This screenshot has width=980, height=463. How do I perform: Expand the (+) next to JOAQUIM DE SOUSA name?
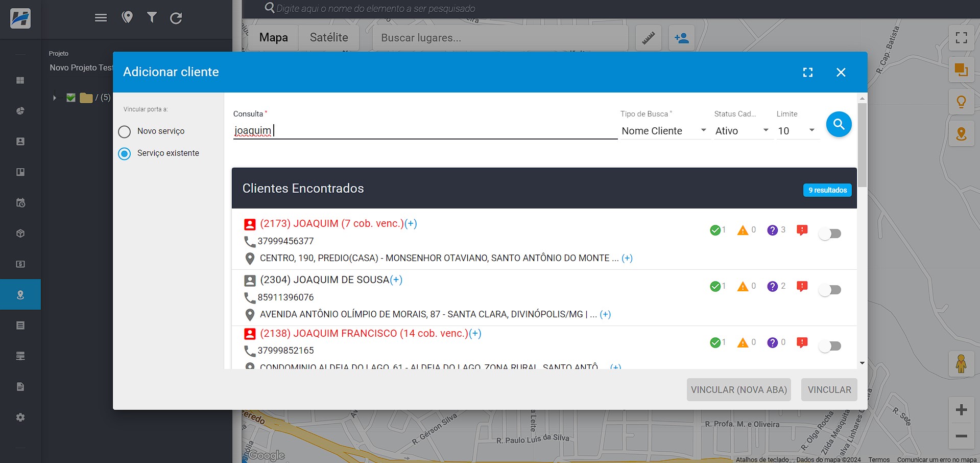coord(396,280)
